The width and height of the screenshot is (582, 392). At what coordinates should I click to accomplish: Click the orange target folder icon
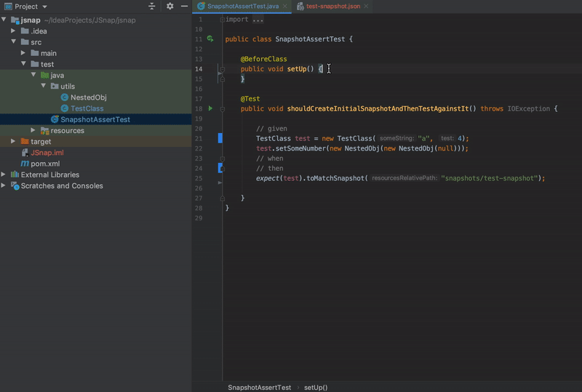coord(25,141)
